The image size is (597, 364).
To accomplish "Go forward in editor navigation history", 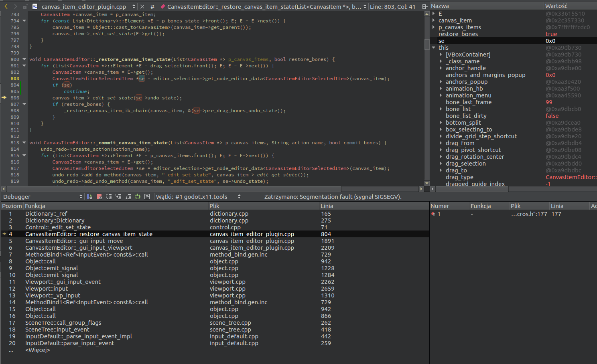I will (15, 6).
